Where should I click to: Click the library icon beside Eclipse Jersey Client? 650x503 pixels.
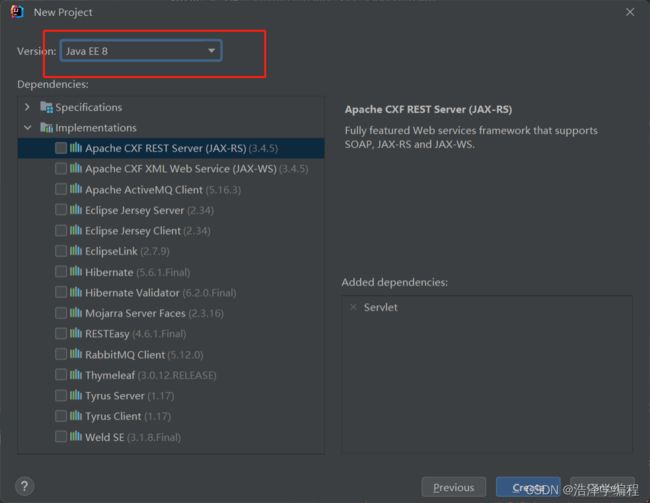point(76,230)
